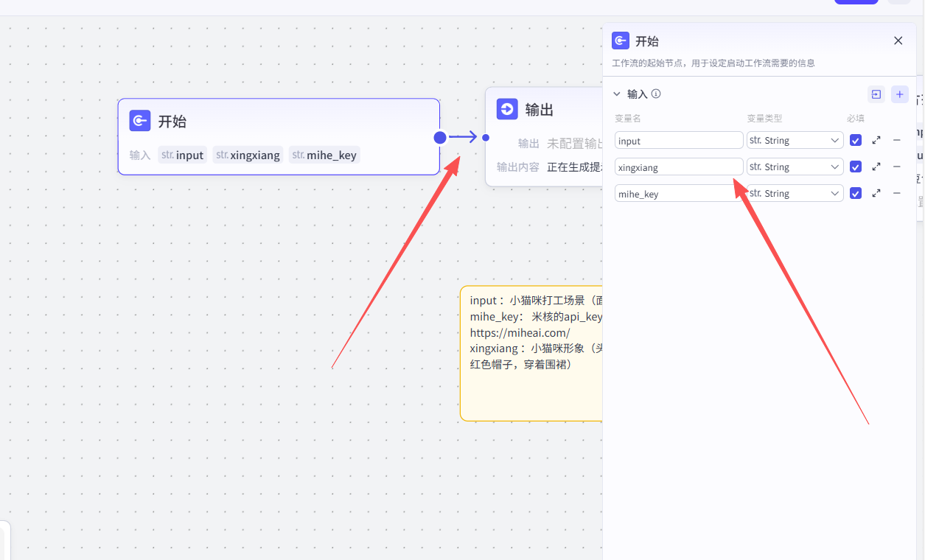The width and height of the screenshot is (925, 560).
Task: Toggle required checkbox for xingxiang variable
Action: point(855,167)
